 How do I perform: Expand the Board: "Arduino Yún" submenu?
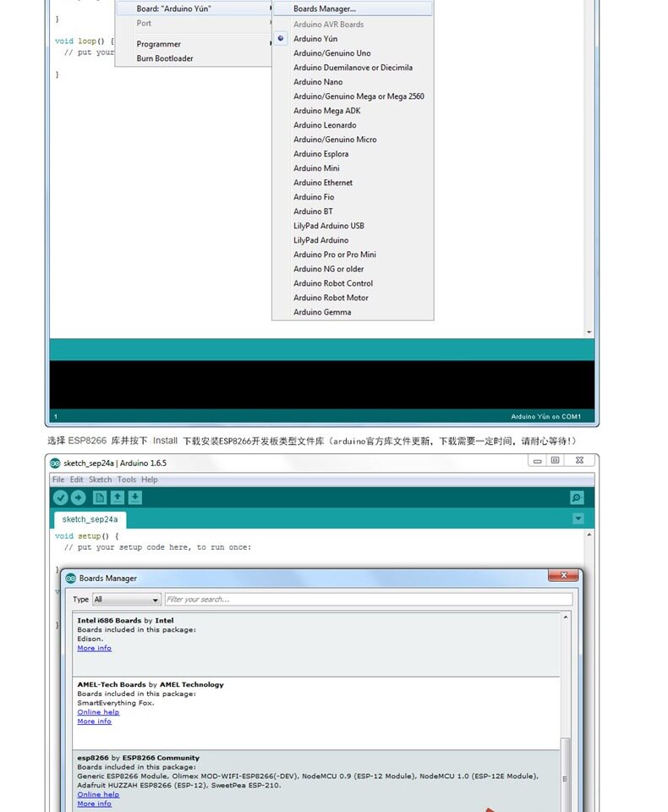coord(194,8)
